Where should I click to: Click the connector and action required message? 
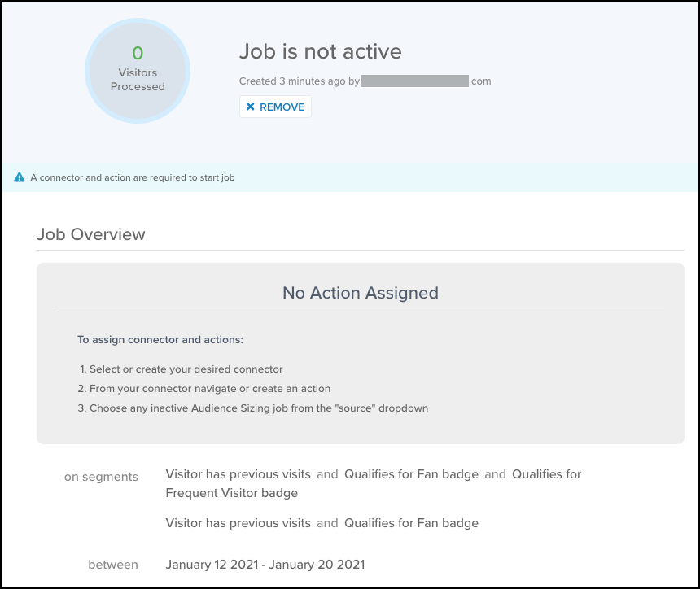[x=133, y=177]
